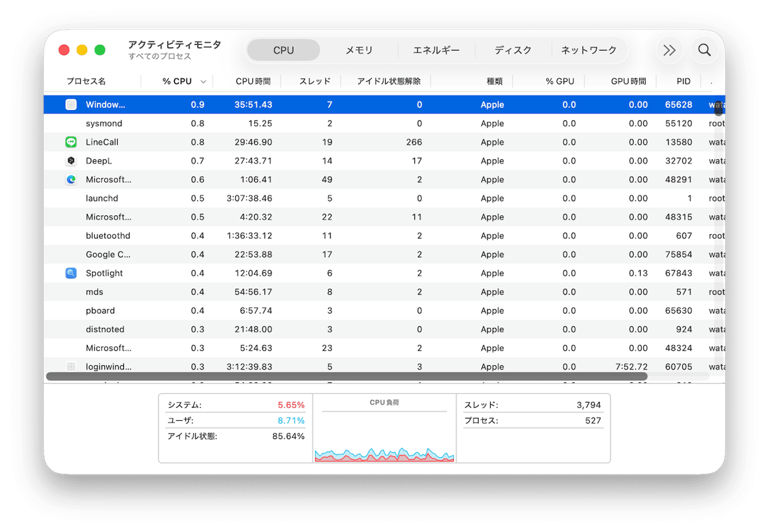Open the search icon in the toolbar
The width and height of the screenshot is (769, 532).
(704, 51)
